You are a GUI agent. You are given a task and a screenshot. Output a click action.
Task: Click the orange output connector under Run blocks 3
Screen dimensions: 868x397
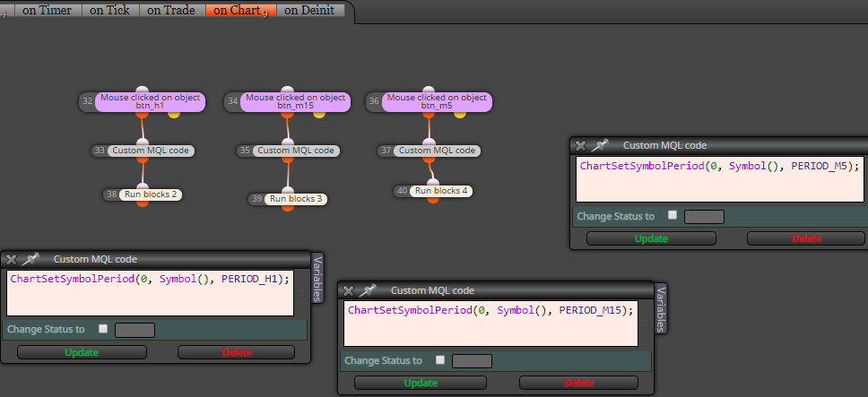287,207
